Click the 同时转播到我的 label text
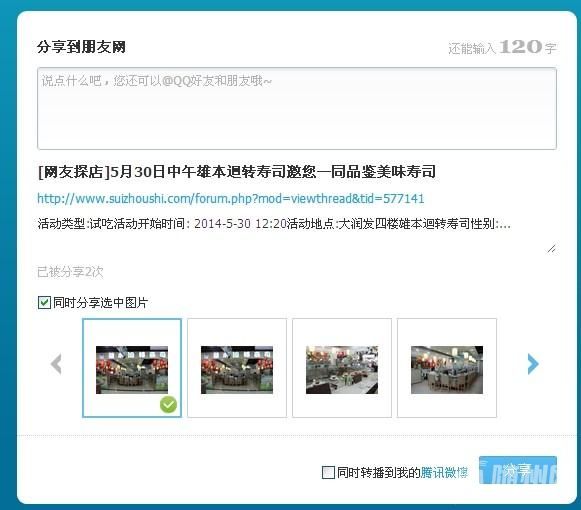The height and width of the screenshot is (510, 581). [x=379, y=473]
